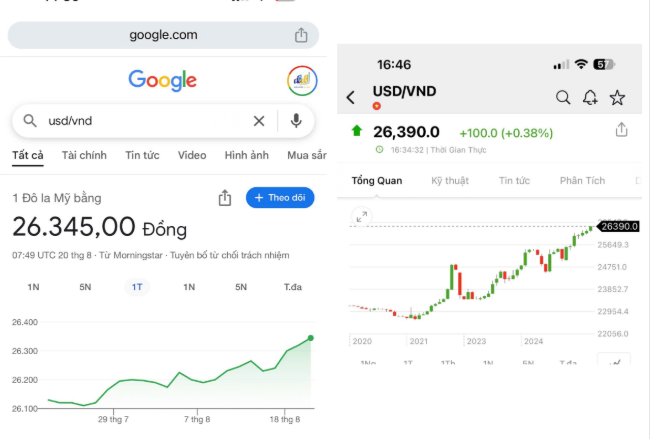The image size is (650, 439).
Task: Clear the usd/vnd search query
Action: coord(259,121)
